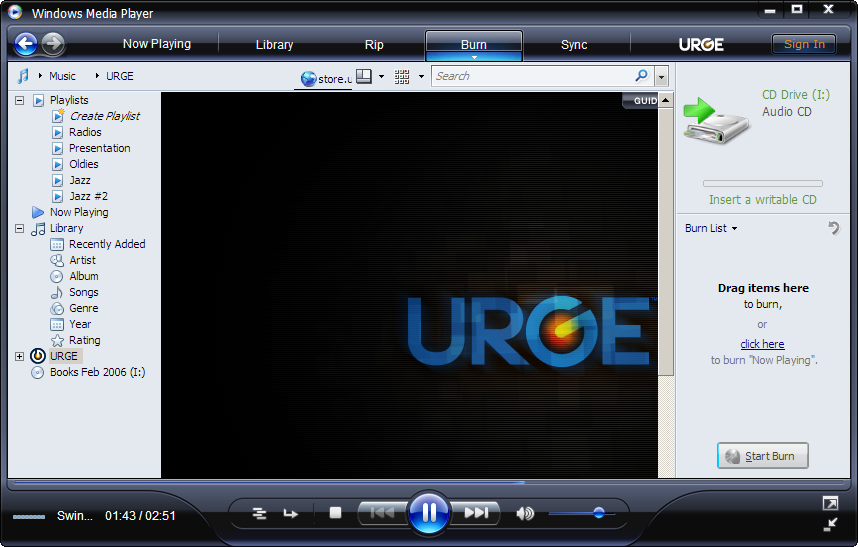
Task: Follow the 'click here' burn link
Action: (762, 344)
